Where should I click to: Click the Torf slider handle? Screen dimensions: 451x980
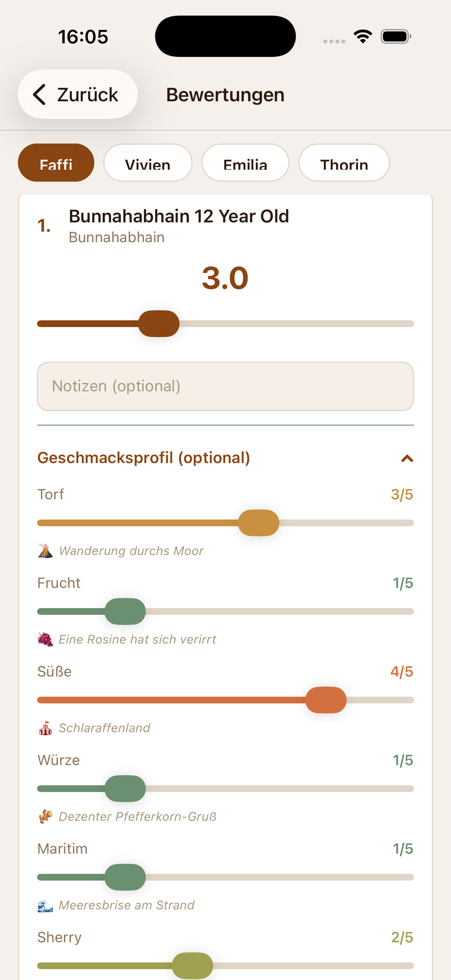coord(258,523)
